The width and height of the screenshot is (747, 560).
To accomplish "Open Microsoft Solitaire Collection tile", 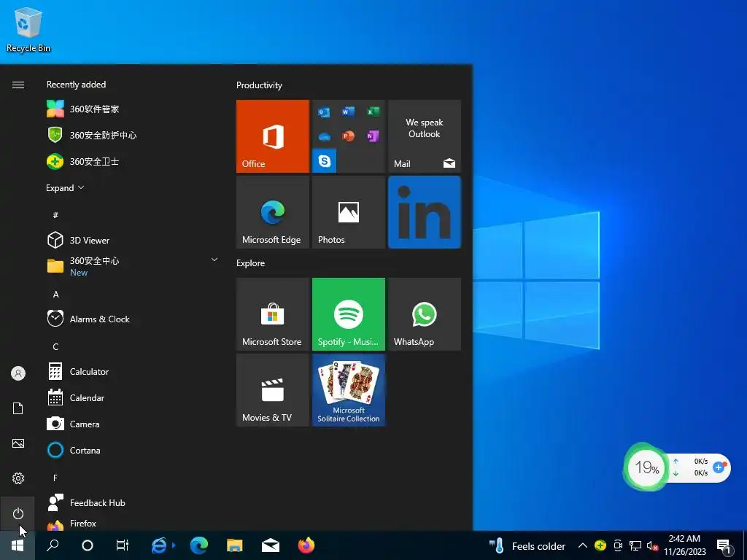I will [349, 390].
